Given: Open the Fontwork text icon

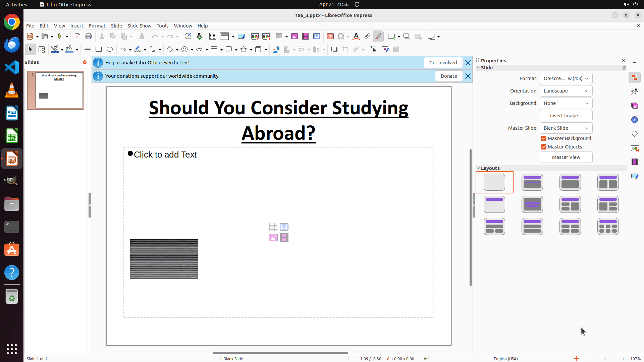Looking at the screenshot, I should (356, 37).
